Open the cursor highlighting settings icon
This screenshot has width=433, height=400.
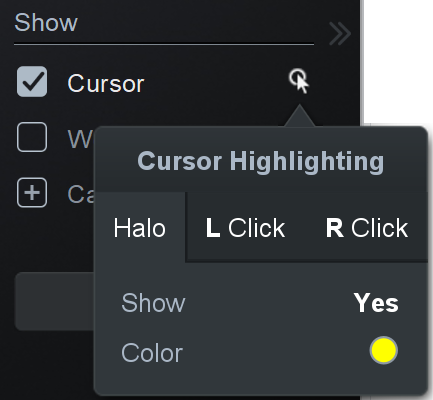tap(299, 81)
